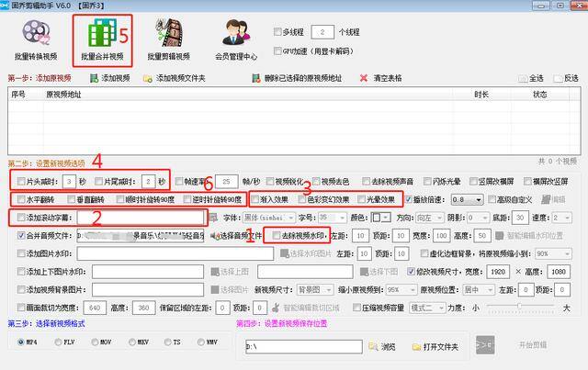This screenshot has height=370, width=588.
Task: Select the MKV format radio button
Action: [132, 342]
